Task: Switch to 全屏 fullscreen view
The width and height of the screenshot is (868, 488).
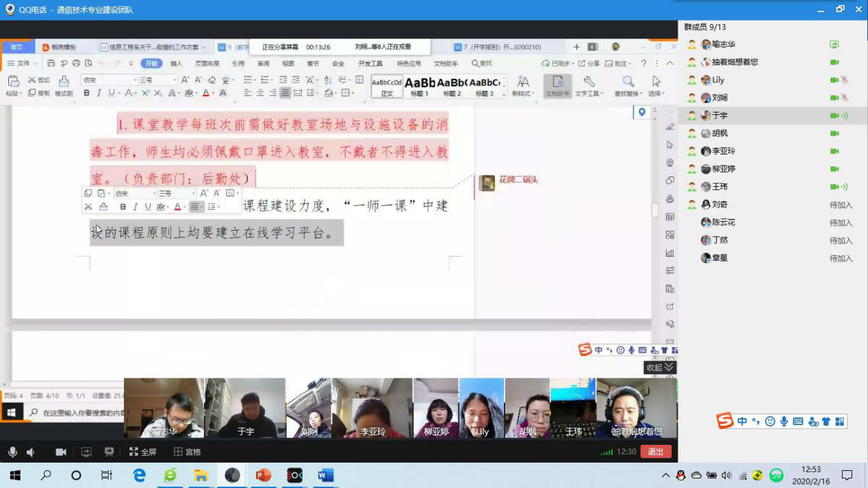Action: (143, 452)
